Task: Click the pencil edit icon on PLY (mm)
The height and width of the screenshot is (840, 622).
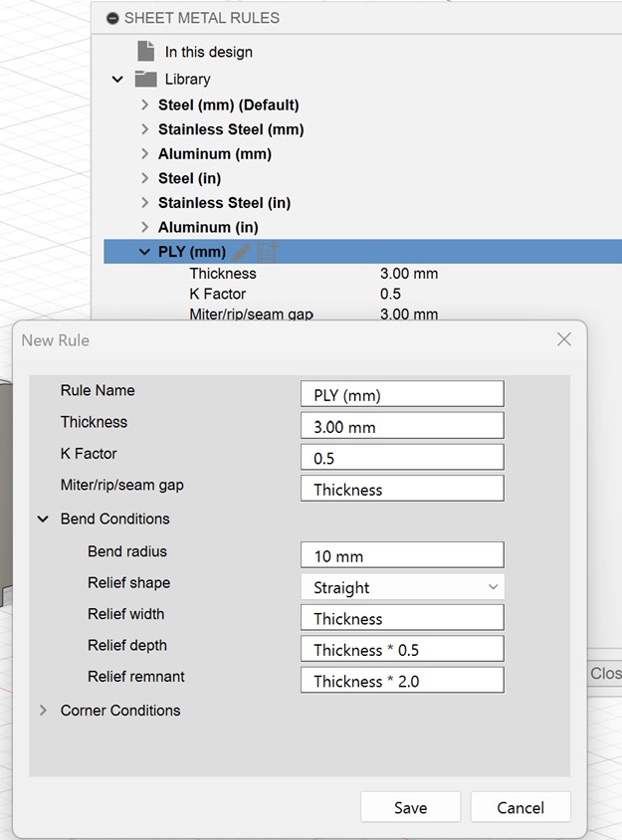Action: coord(242,252)
